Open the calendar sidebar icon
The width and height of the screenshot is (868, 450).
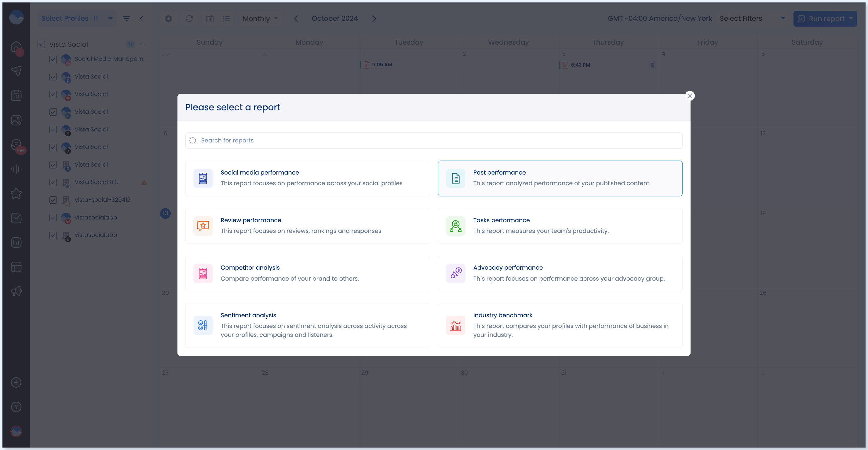16,95
